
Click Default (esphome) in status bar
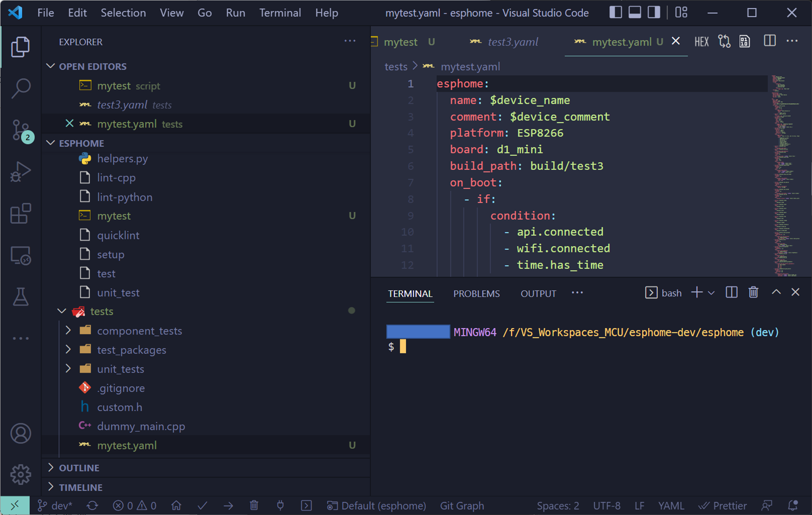[376, 505]
